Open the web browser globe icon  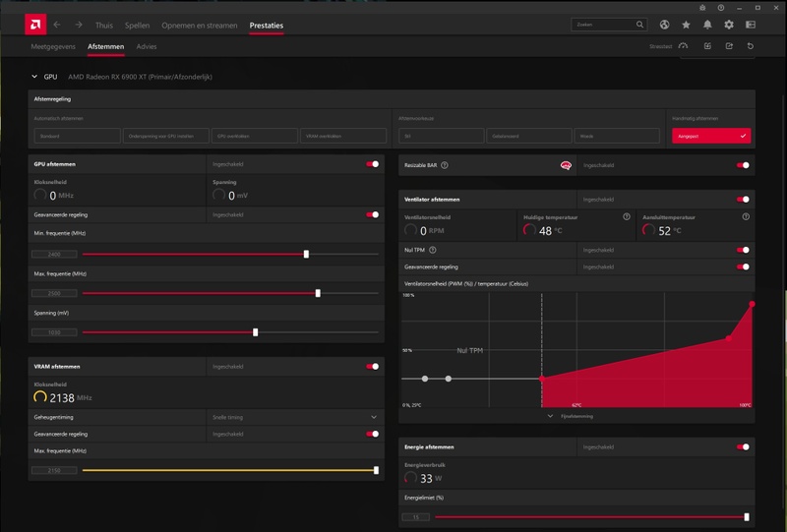(665, 25)
